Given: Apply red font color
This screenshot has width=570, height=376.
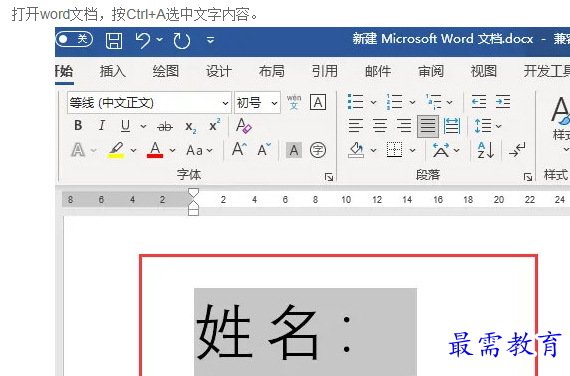Looking at the screenshot, I should tap(155, 150).
